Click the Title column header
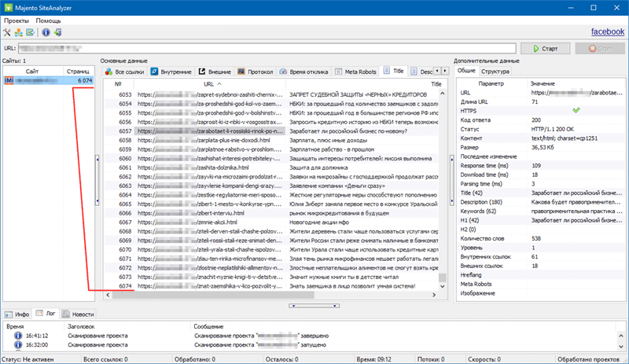The width and height of the screenshot is (629, 364). coord(436,84)
